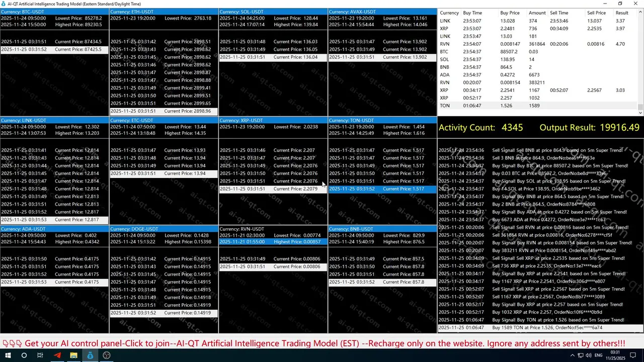Select the 'Currency: BNB-USDT' panel header
This screenshot has height=362, width=644.
pos(382,229)
